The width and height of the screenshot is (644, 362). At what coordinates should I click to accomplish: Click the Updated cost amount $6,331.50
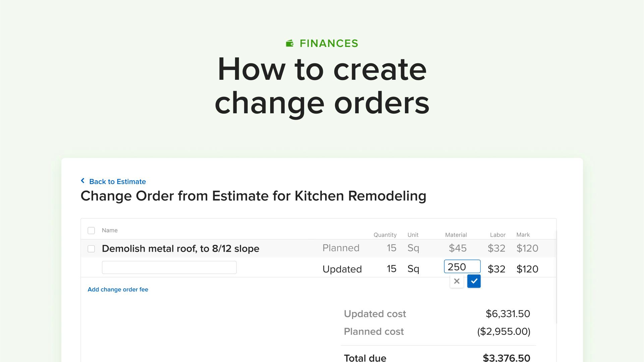tap(508, 314)
